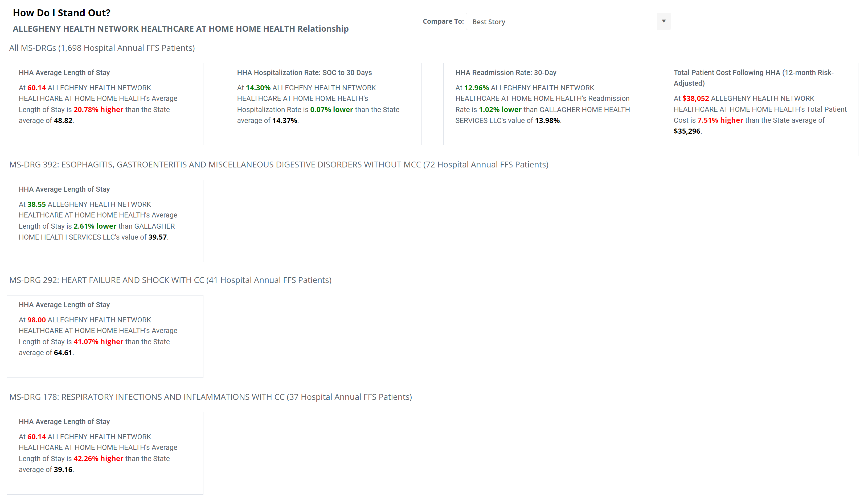The height and width of the screenshot is (501, 868).
Task: Click HHA Average Length of Stay title under MS-DRG 392
Action: (x=64, y=189)
